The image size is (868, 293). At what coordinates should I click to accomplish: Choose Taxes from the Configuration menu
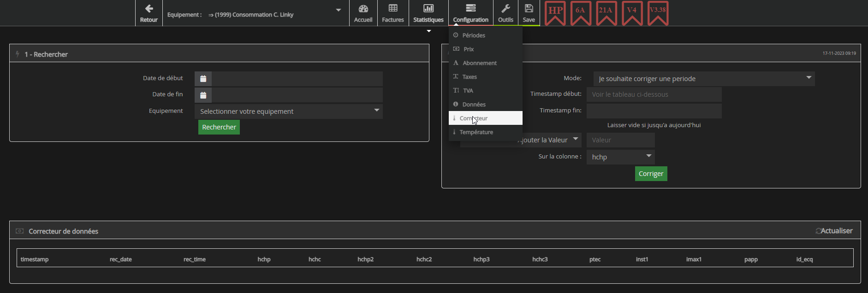(486, 76)
